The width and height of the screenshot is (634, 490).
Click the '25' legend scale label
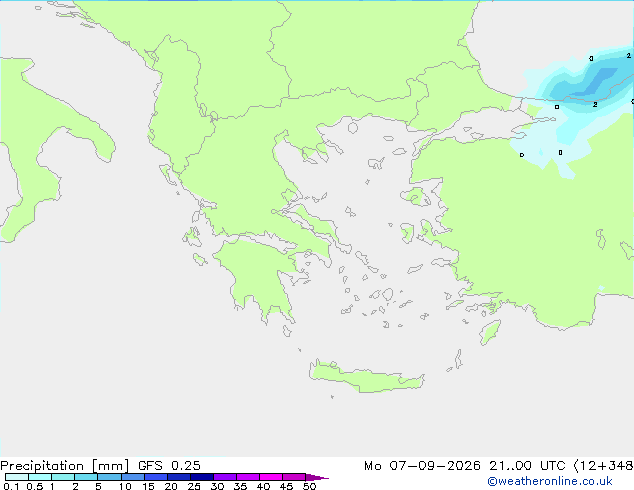[194, 486]
